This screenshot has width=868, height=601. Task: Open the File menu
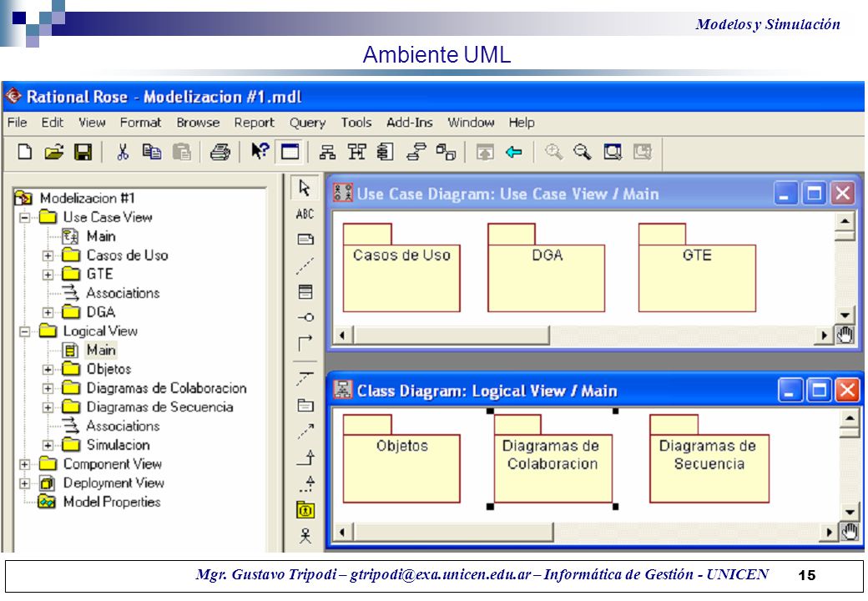click(x=18, y=123)
